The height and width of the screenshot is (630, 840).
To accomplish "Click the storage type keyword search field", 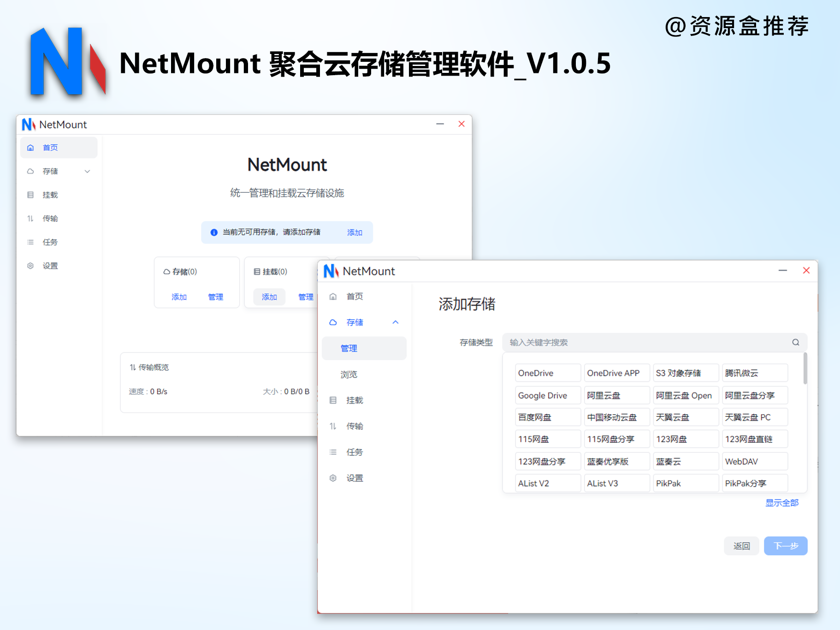I will coord(655,342).
